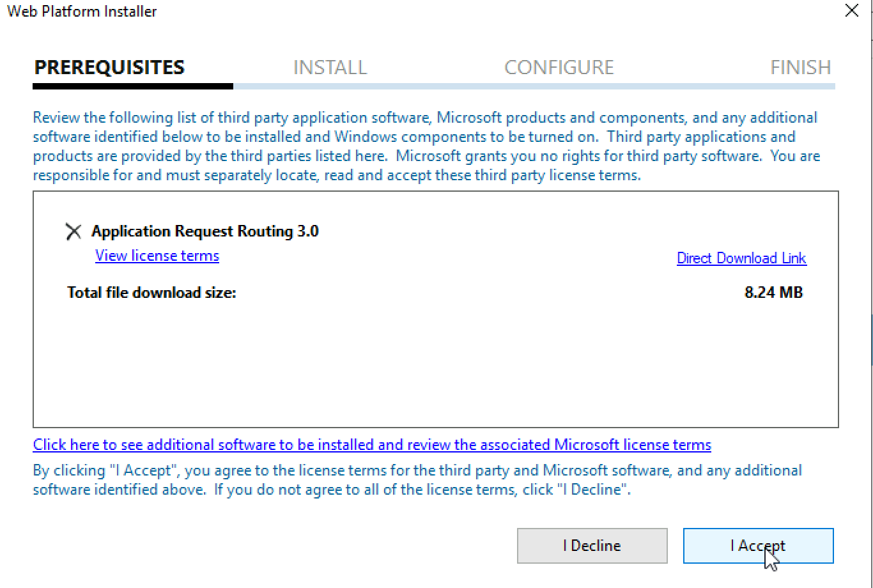Click link to see additional software to be installed
The image size is (873, 588).
click(x=372, y=445)
